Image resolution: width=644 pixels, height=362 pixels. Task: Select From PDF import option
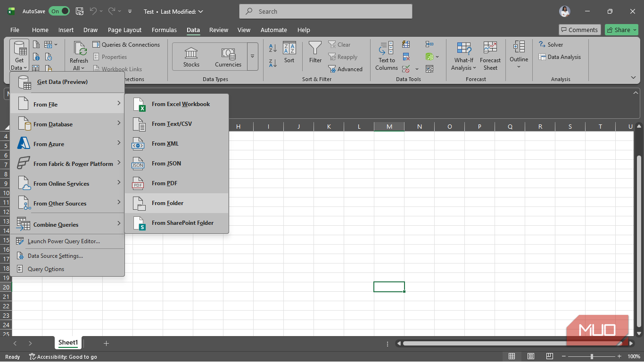pyautogui.click(x=176, y=183)
